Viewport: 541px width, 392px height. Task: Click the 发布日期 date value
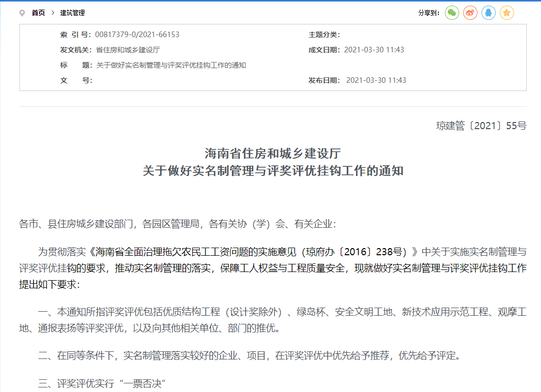[376, 80]
